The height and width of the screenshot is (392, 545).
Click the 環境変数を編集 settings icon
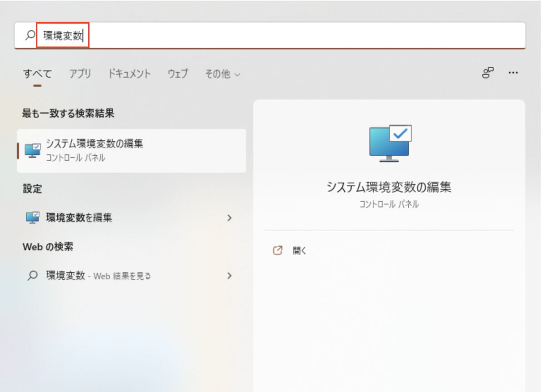(x=32, y=218)
